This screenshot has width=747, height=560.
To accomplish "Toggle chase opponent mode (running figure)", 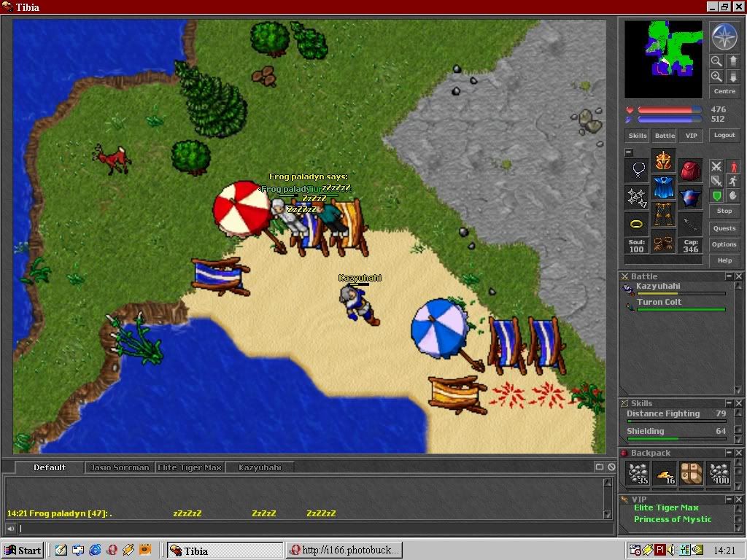I will click(x=733, y=181).
